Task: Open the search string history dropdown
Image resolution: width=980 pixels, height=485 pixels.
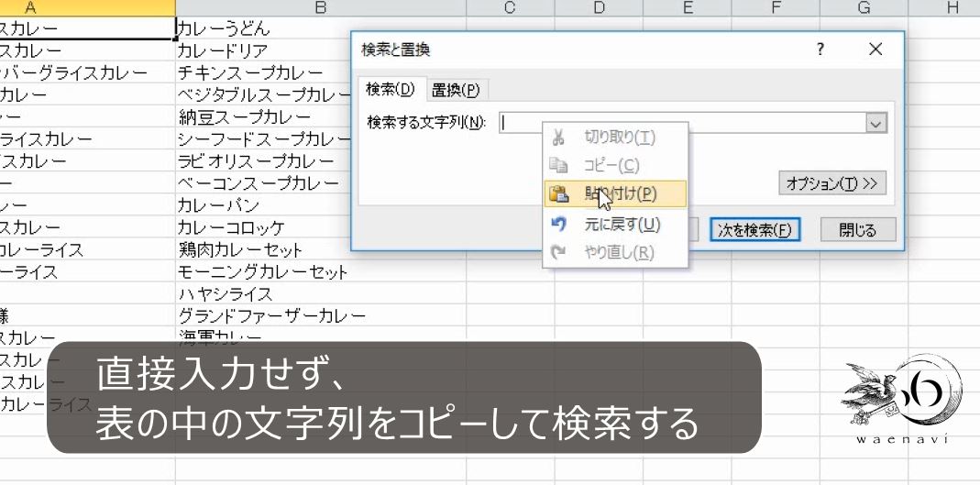Action: pyautogui.click(x=876, y=123)
